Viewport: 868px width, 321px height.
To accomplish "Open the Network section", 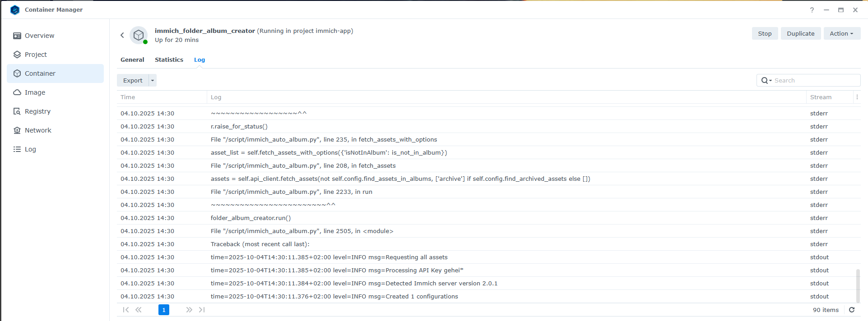I will point(38,130).
